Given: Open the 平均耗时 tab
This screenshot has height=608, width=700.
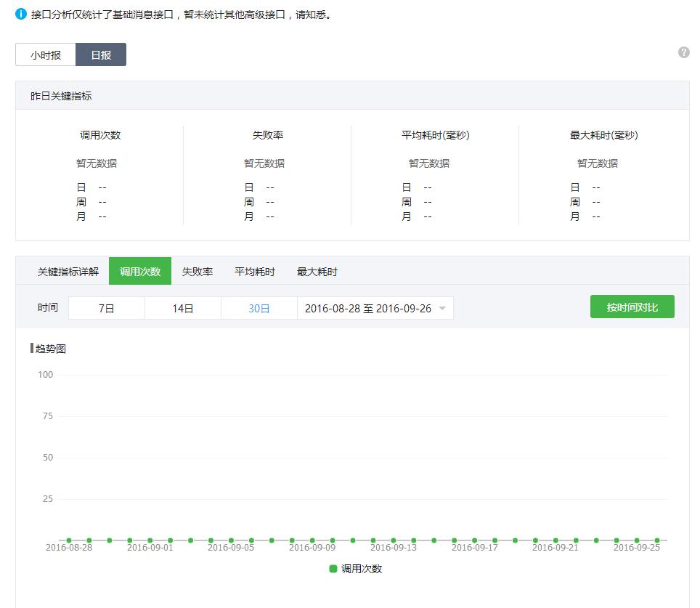Looking at the screenshot, I should click(x=255, y=270).
